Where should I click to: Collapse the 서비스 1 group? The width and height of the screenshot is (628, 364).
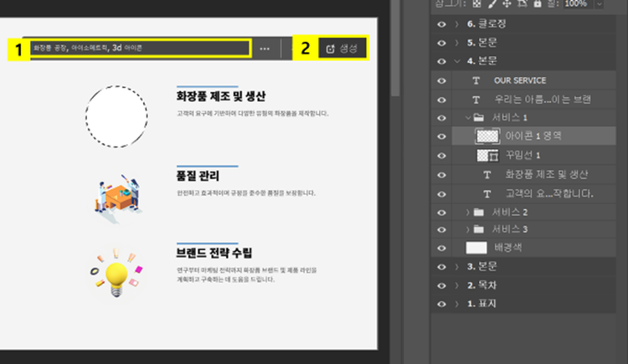coord(467,117)
